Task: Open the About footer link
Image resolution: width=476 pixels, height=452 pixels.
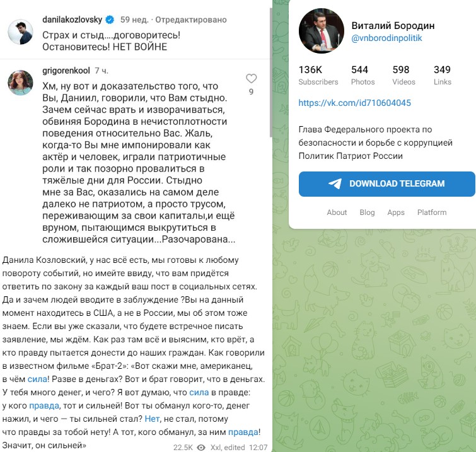Action: [337, 212]
